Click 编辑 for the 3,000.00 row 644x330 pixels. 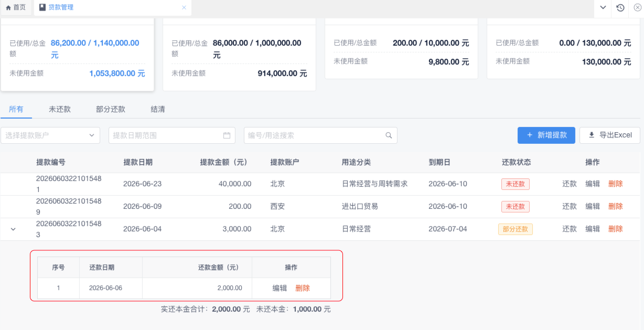(x=593, y=229)
